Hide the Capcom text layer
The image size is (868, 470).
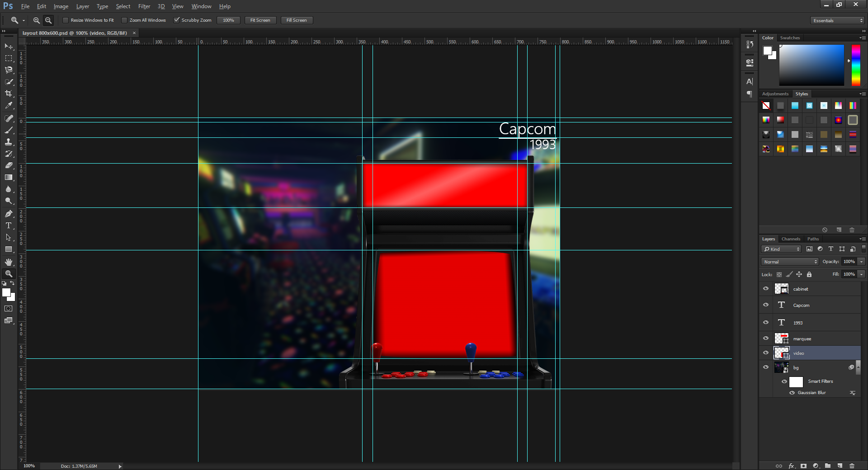(x=766, y=305)
